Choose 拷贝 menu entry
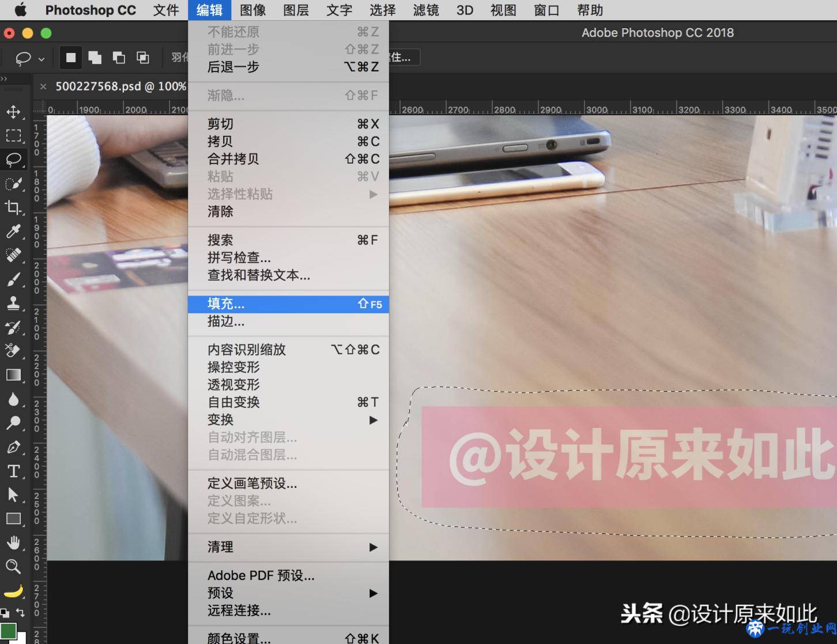 (x=288, y=141)
